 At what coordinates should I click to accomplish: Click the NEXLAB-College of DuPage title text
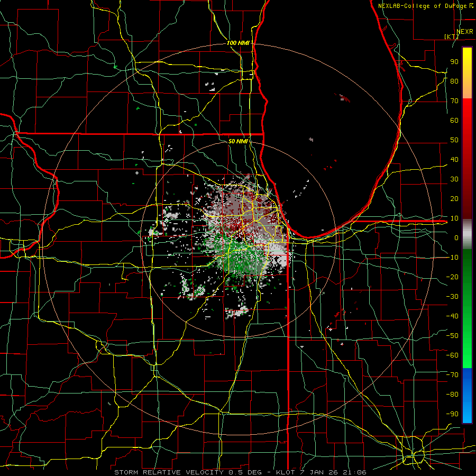click(x=425, y=6)
